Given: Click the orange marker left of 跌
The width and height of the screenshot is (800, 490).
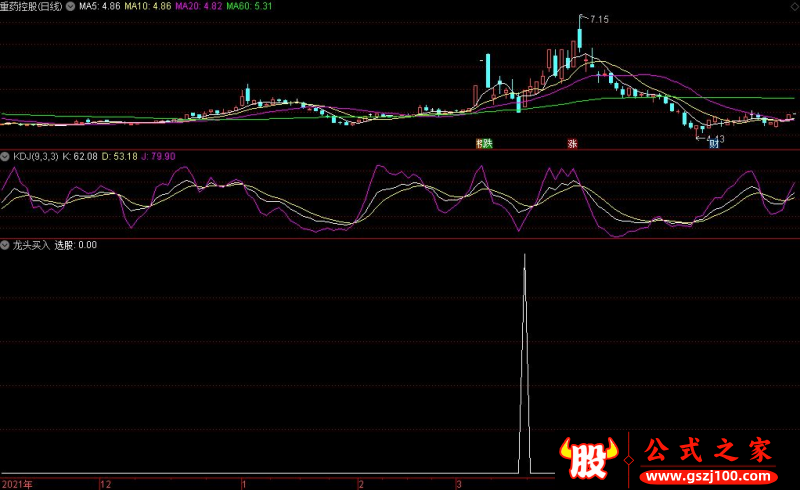Looking at the screenshot, I should [479, 144].
